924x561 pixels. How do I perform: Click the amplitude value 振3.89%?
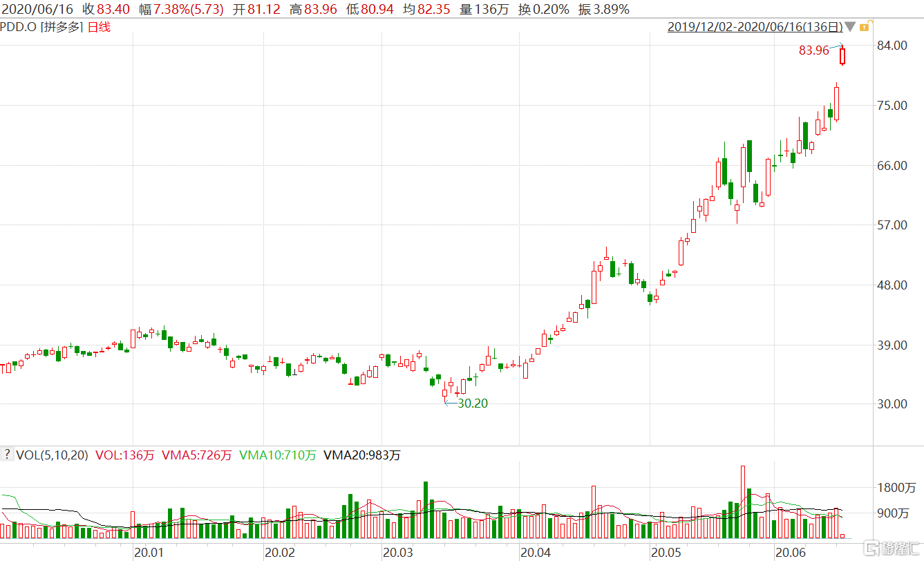(603, 9)
